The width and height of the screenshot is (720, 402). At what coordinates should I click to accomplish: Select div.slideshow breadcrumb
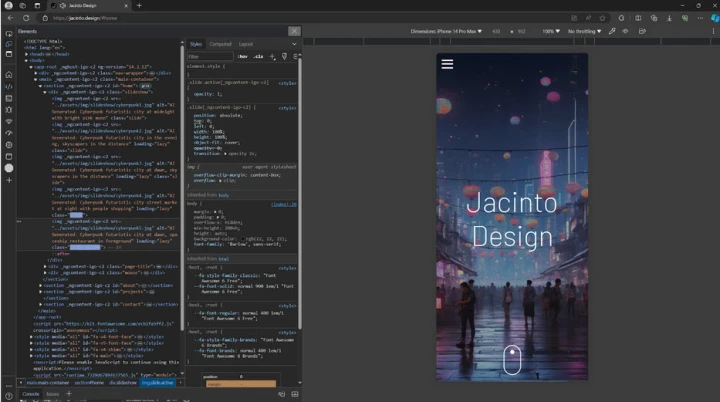point(123,382)
